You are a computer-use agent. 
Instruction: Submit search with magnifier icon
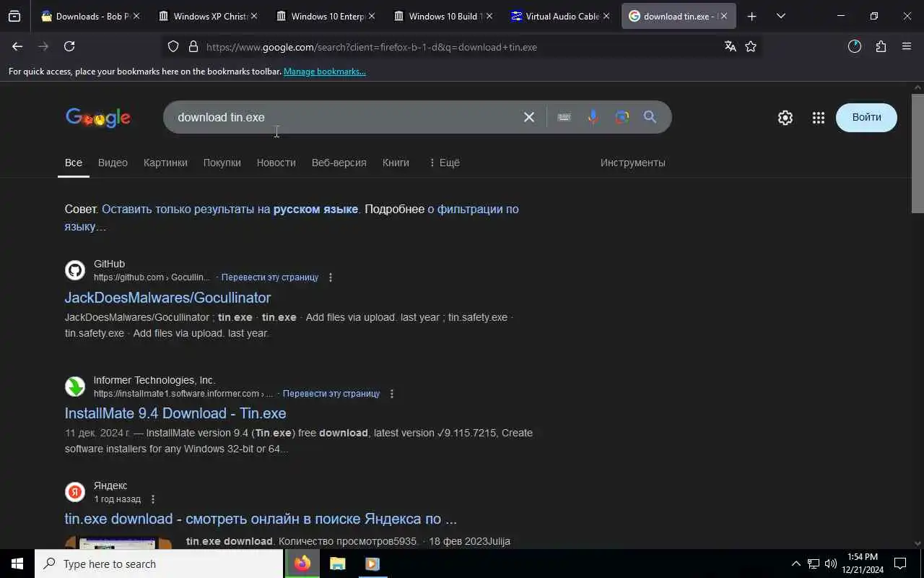(x=650, y=117)
